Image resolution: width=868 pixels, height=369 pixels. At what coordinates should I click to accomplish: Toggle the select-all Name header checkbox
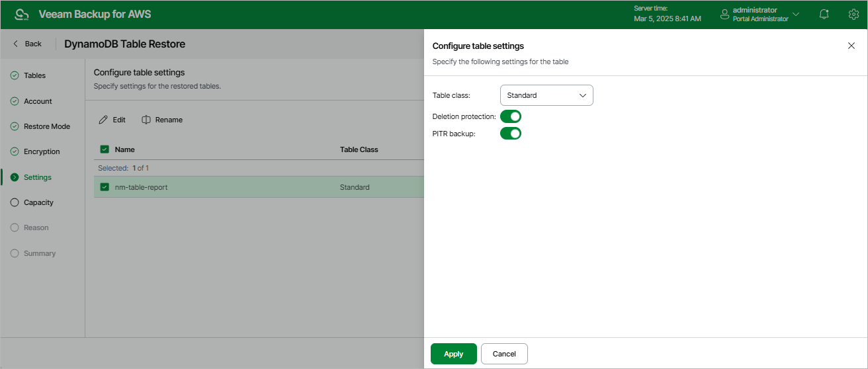(105, 149)
